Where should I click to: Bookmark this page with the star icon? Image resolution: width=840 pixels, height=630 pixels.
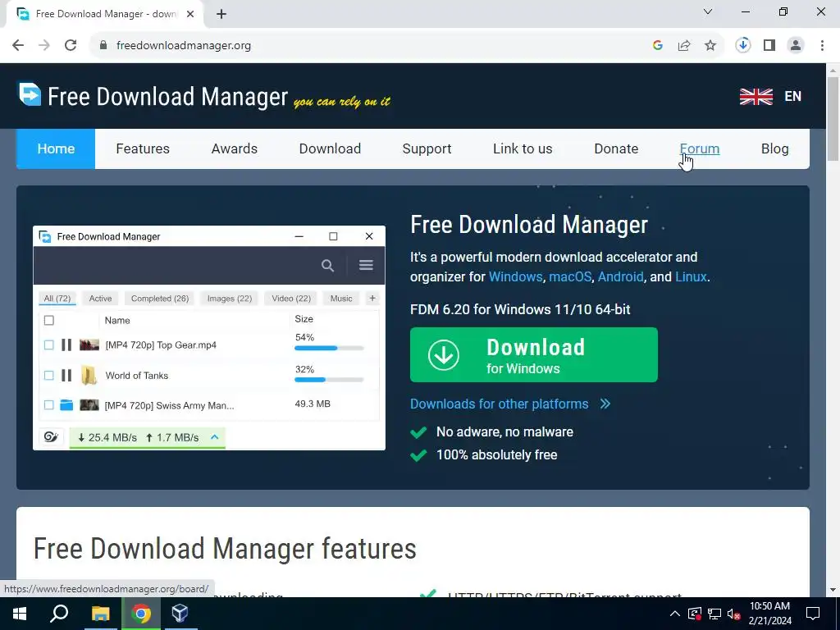(710, 46)
